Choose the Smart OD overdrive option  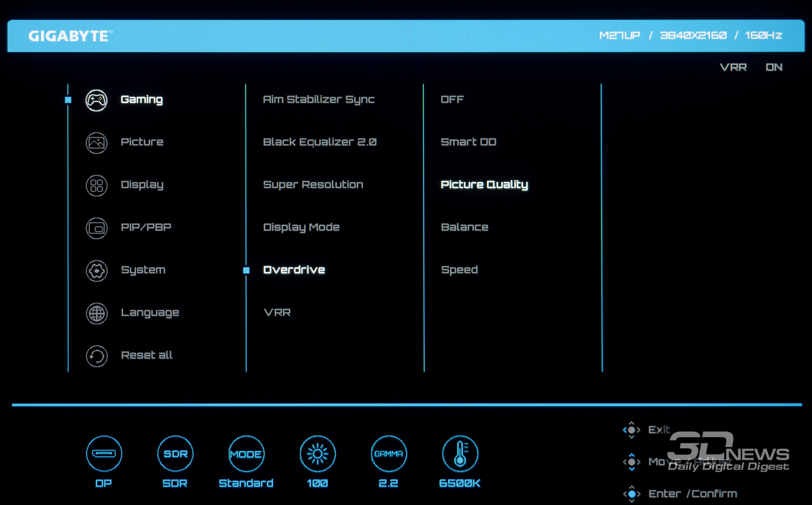[468, 142]
